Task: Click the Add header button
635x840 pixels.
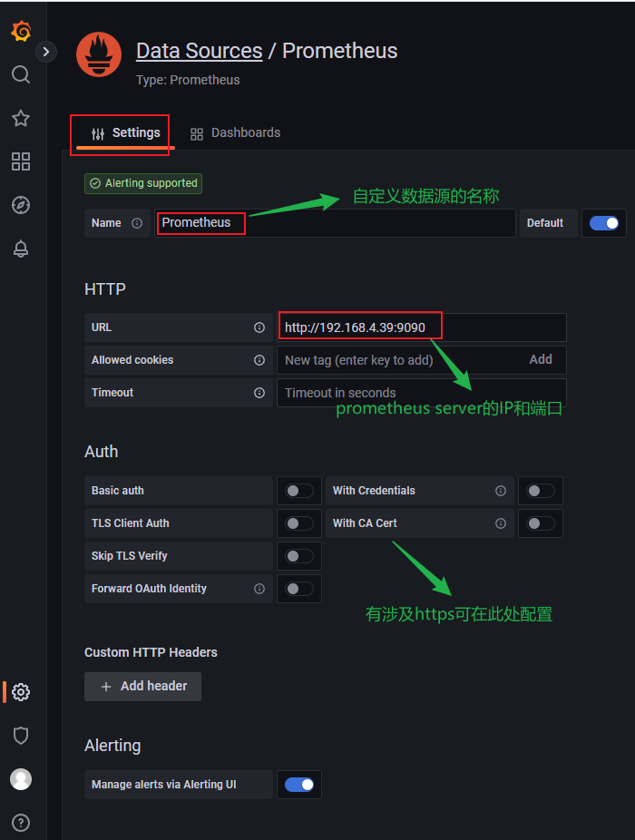Action: click(x=143, y=687)
